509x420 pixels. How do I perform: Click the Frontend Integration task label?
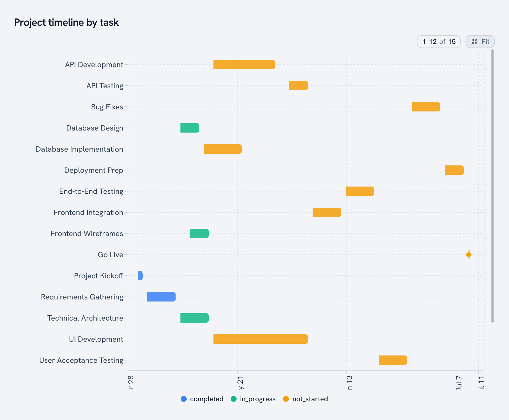pos(88,212)
